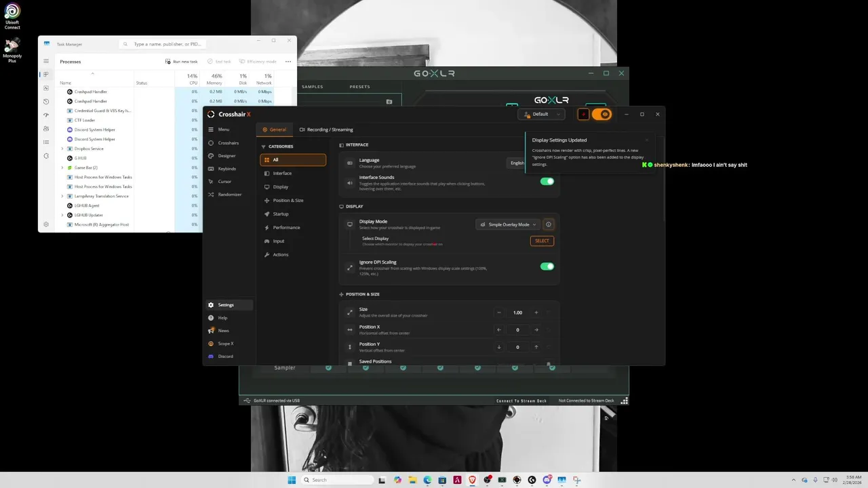868x488 pixels.
Task: Open the Default profile dropdown
Action: [540, 115]
